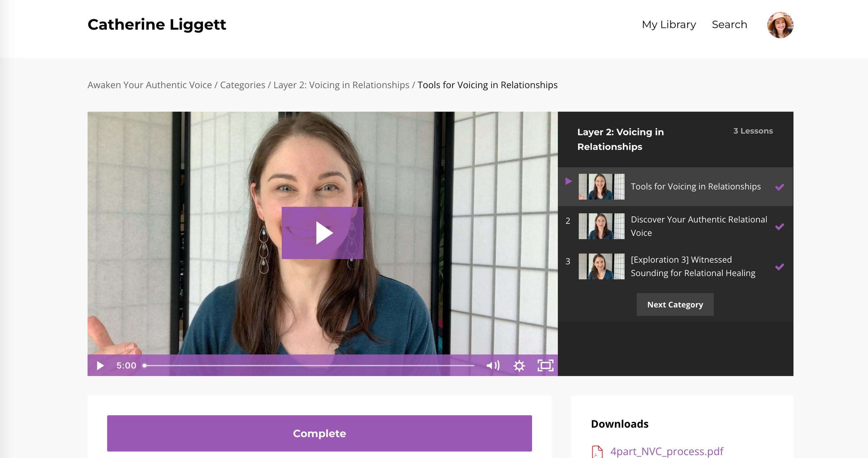The width and height of the screenshot is (868, 458).
Task: Go to the Next Category button
Action: (x=675, y=304)
